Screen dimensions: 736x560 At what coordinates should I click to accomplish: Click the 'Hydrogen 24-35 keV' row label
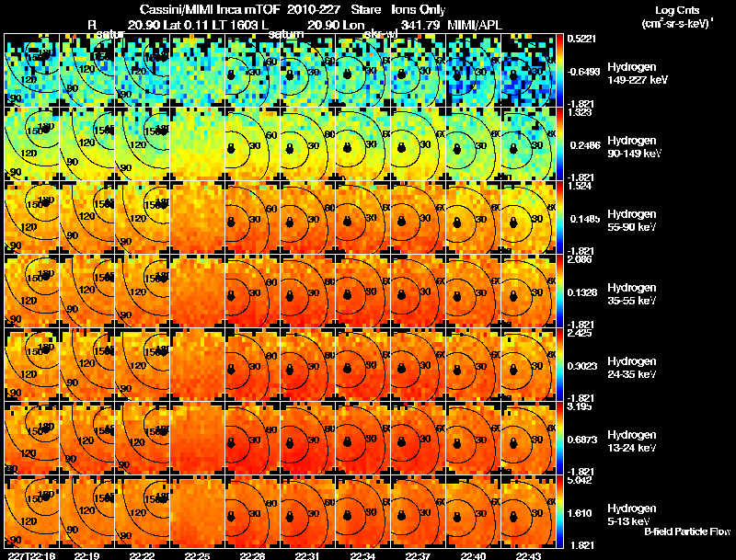click(x=632, y=368)
